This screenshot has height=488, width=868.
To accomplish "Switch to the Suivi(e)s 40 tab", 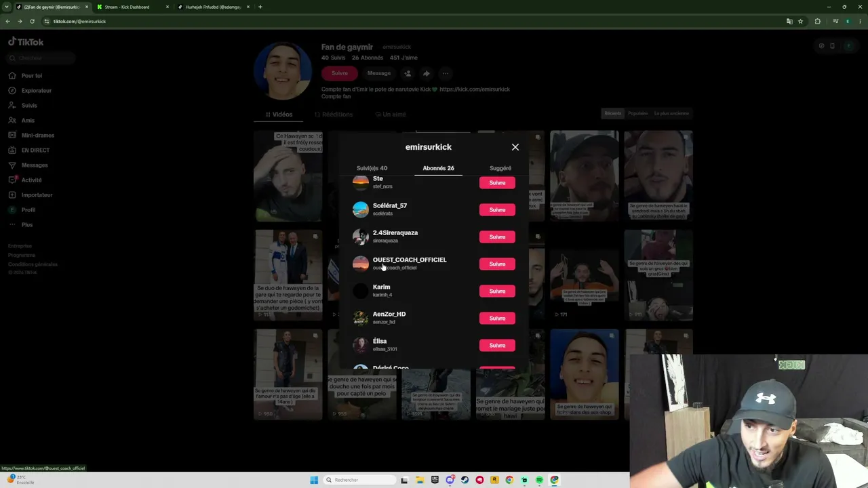I will coord(372,168).
